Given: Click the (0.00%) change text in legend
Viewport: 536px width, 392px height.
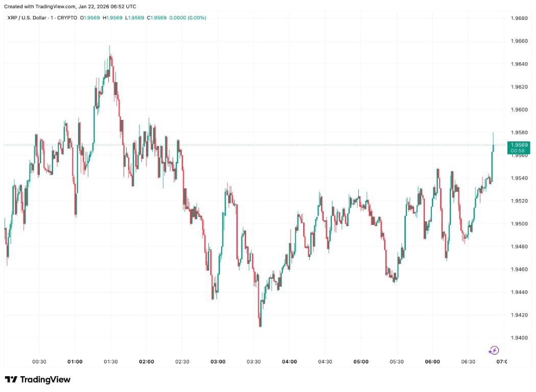Looking at the screenshot, I should tap(197, 17).
